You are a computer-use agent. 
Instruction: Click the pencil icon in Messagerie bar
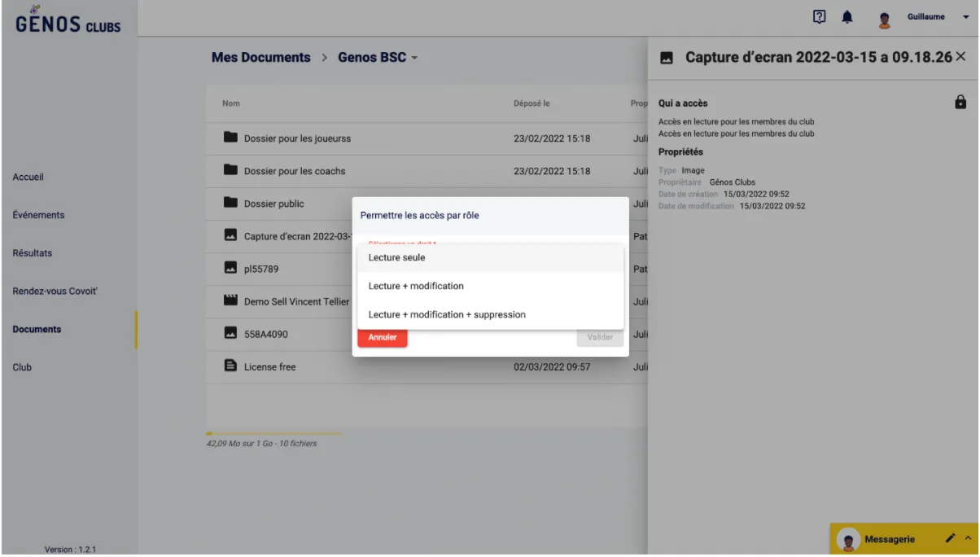point(950,539)
